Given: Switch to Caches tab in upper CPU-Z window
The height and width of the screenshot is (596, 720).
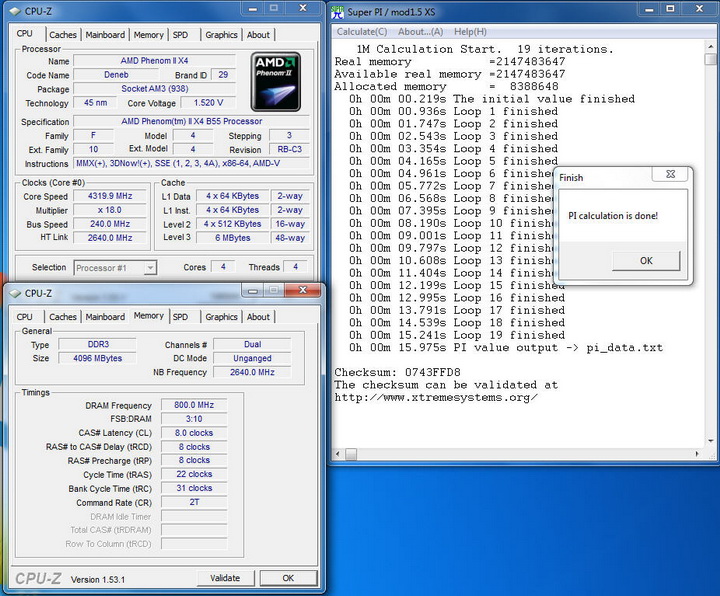Looking at the screenshot, I should pos(63,35).
